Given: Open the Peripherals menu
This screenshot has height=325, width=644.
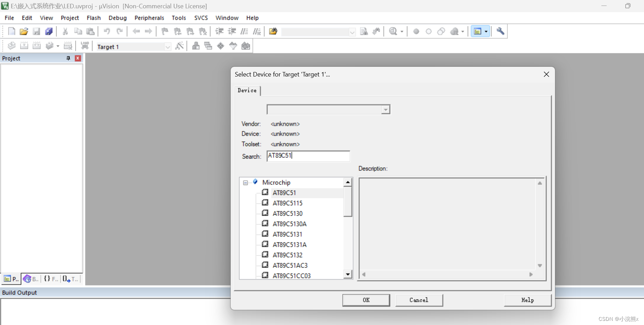Looking at the screenshot, I should [x=149, y=18].
